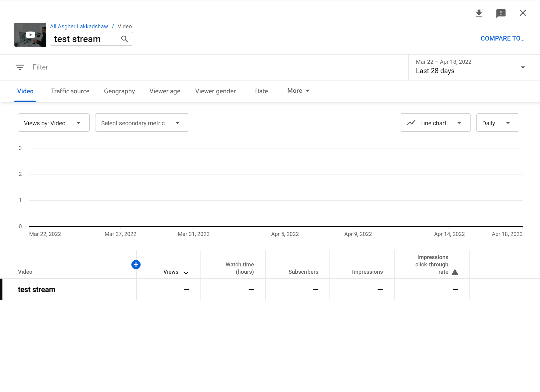Click the search magnifier in video box
Image resolution: width=540 pixels, height=392 pixels.
coord(124,39)
